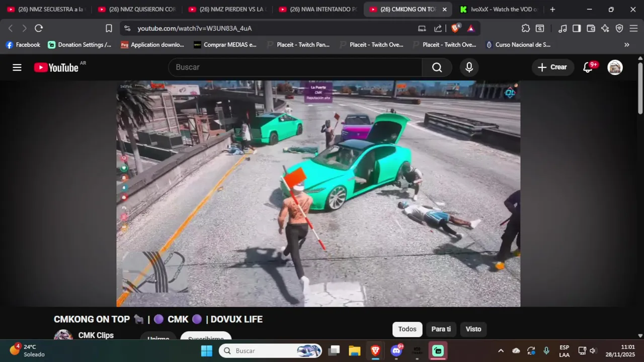
Task: Open Brave Leo AI icon
Action: coord(605,28)
